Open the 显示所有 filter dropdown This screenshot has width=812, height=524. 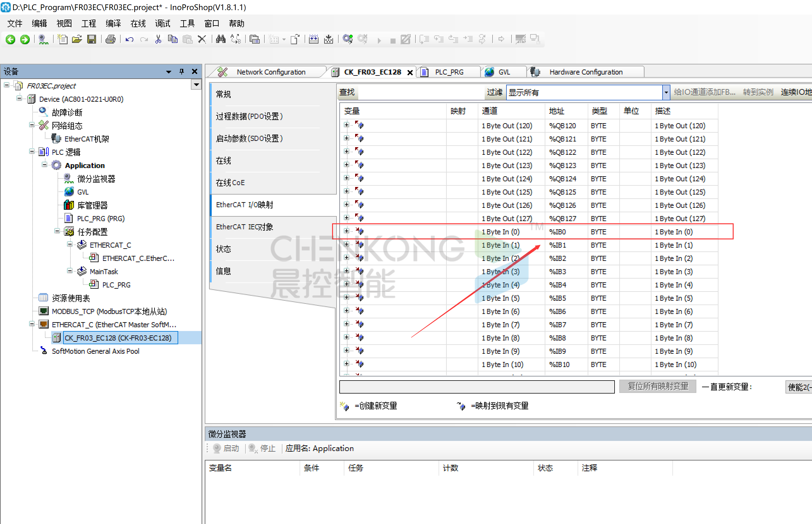coord(666,92)
